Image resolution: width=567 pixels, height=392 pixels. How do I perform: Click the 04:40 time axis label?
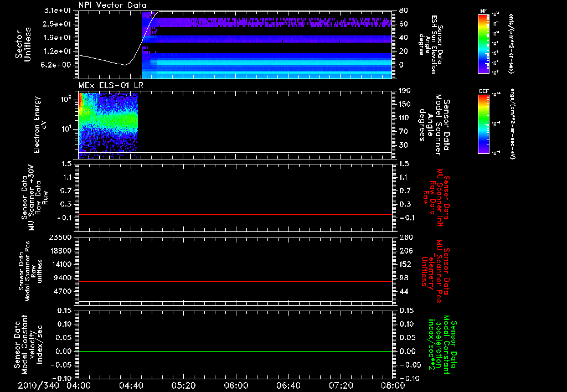(131, 385)
